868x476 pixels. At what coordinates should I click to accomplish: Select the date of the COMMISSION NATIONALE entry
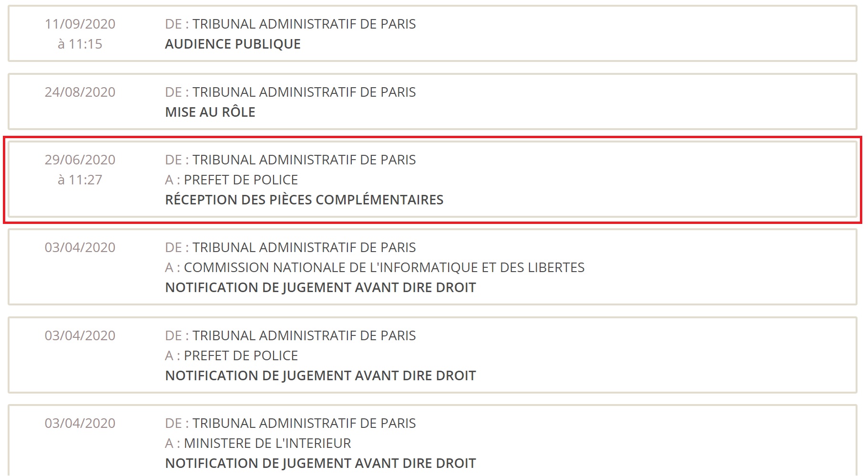point(80,247)
